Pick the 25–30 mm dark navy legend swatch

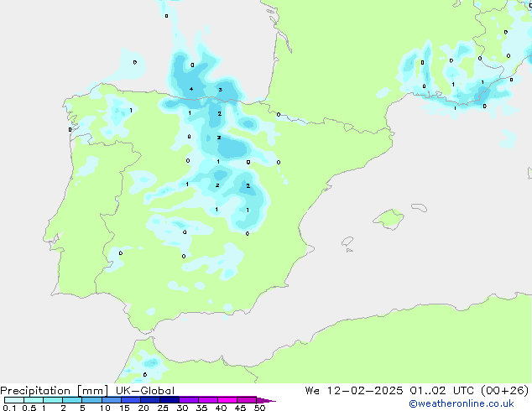click(x=169, y=400)
